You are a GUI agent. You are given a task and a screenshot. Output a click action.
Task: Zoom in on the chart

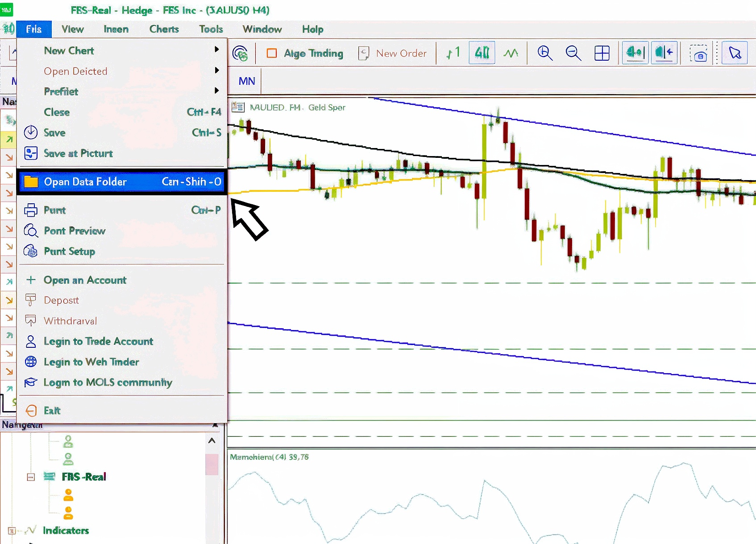(544, 53)
